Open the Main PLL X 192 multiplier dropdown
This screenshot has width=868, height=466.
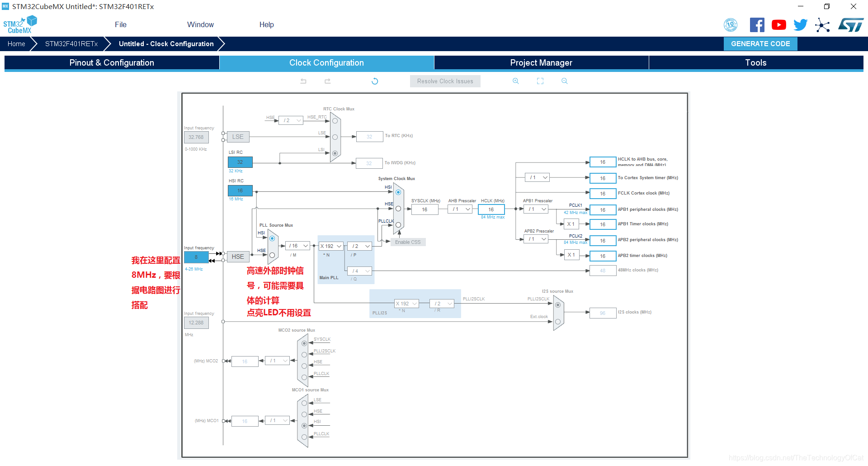point(331,246)
